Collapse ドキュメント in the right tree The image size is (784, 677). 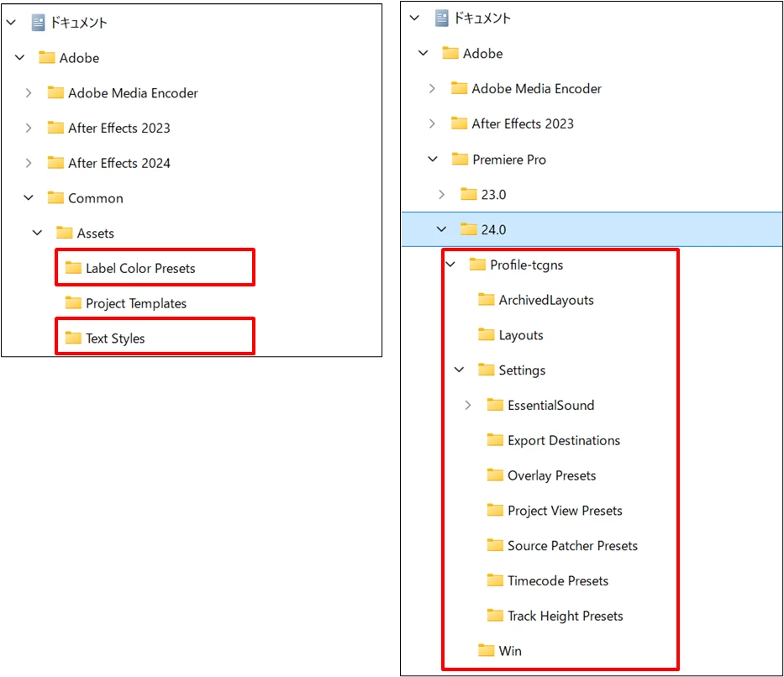(x=414, y=18)
